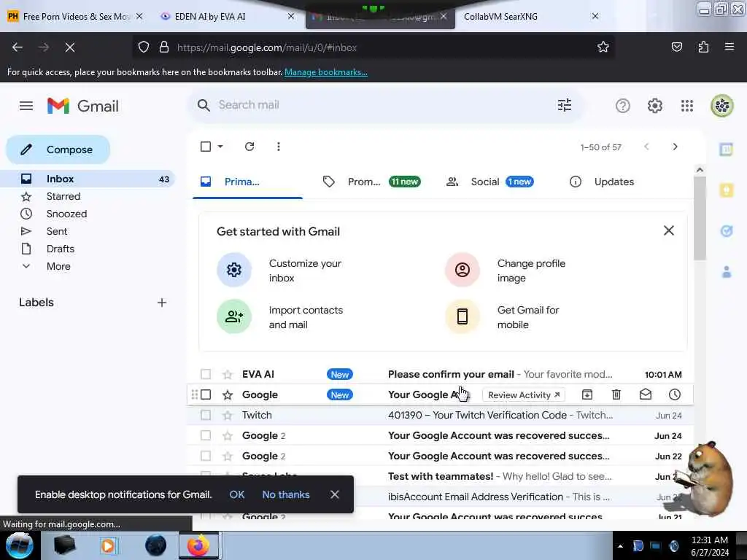Snooze the hovered Google email
Viewport: 747px width, 560px height.
coord(675,394)
